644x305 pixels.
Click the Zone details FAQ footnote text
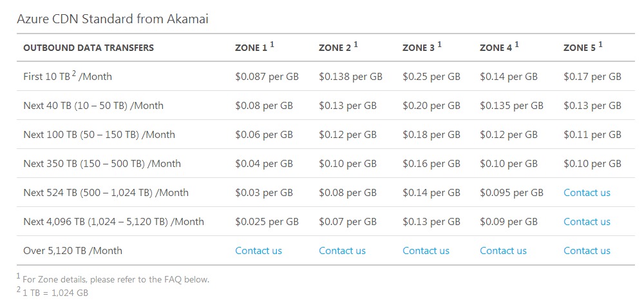[x=115, y=280]
